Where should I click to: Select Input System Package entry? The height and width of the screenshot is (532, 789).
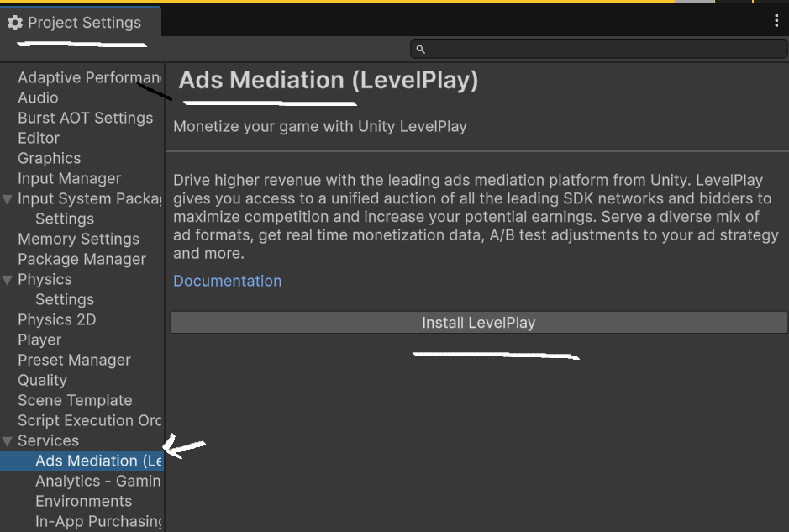90,198
